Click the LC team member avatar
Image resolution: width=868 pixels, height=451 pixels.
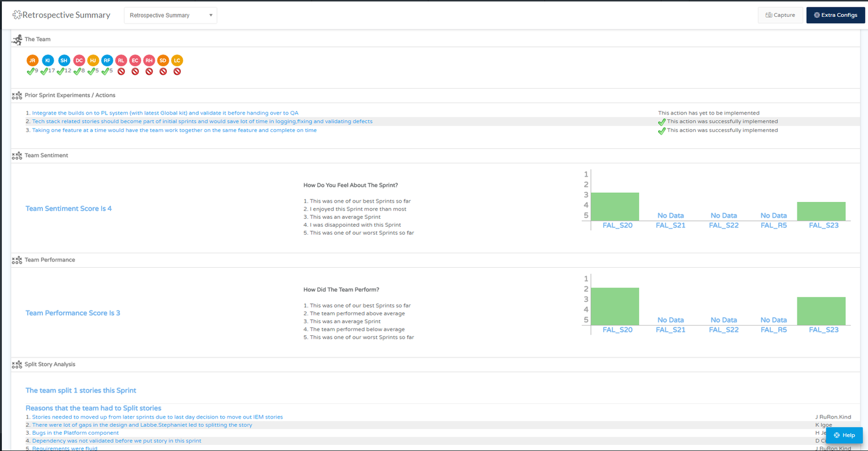177,60
